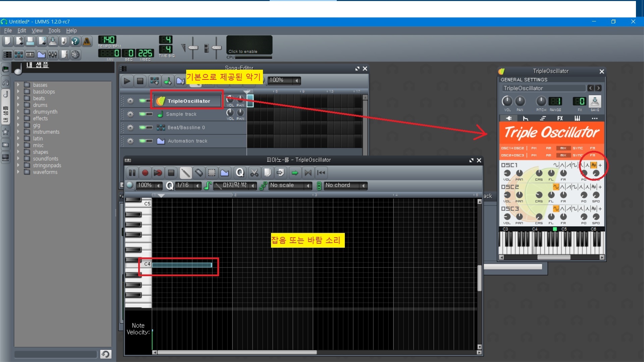Open Edit menu
The image size is (644, 362).
coord(21,31)
